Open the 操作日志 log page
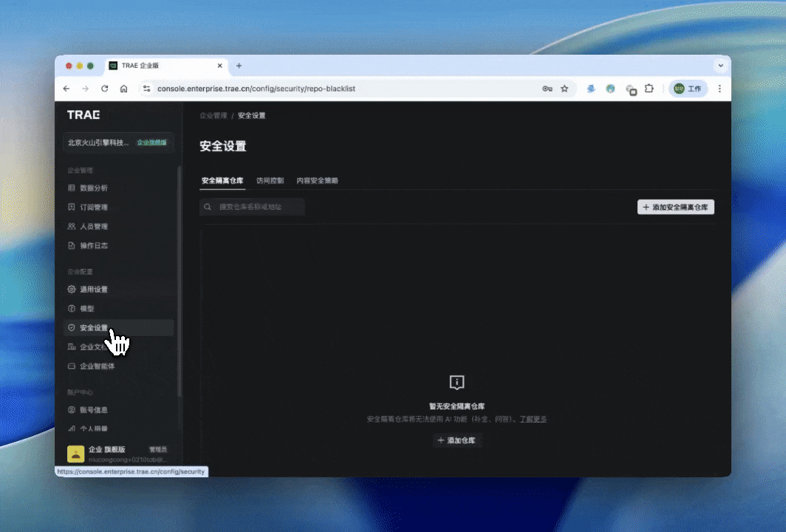 [93, 245]
